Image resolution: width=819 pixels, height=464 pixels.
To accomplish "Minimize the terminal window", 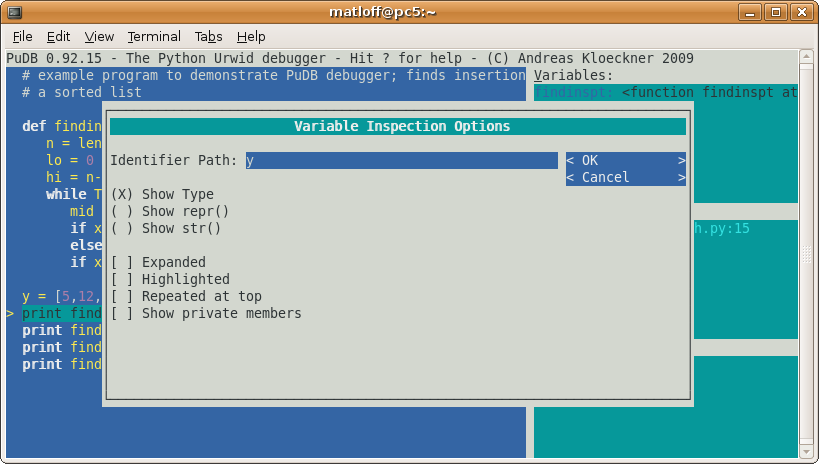I will point(751,12).
